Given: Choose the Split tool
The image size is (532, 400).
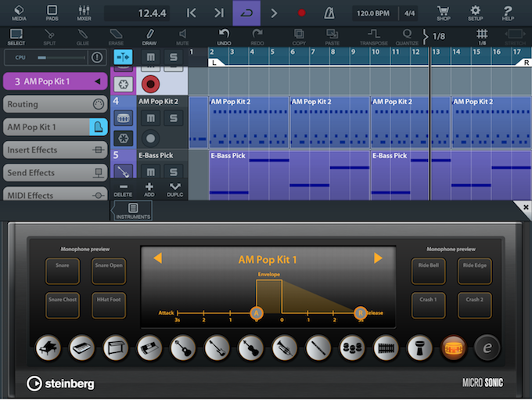Looking at the screenshot, I should click(49, 37).
